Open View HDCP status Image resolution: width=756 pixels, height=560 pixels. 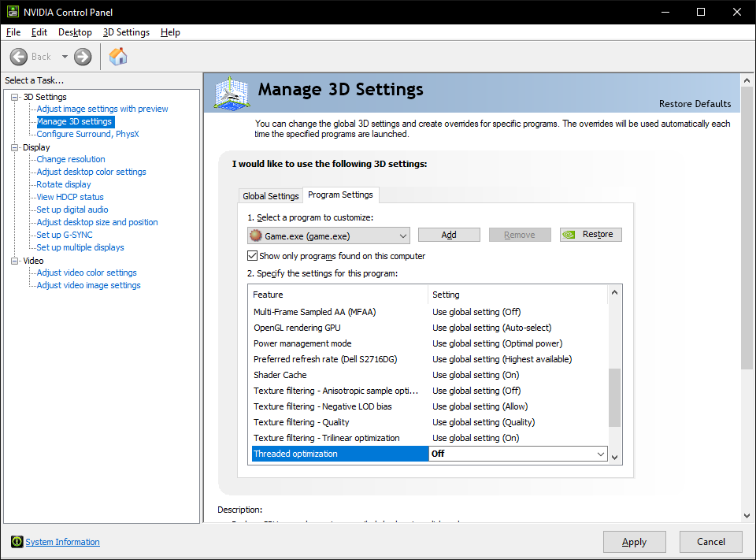70,197
